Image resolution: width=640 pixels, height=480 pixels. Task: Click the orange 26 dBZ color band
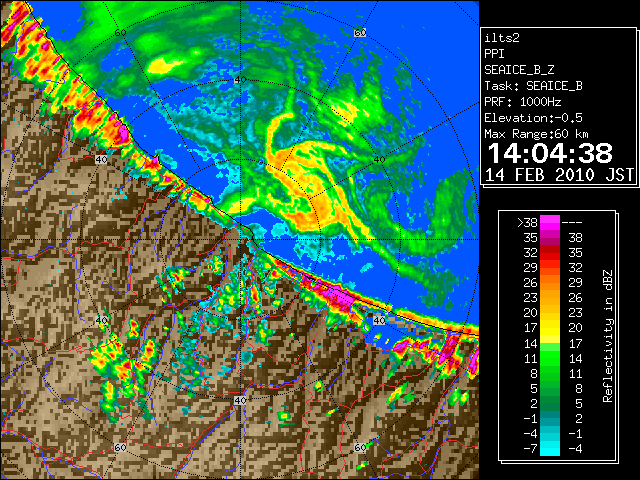pyautogui.click(x=550, y=283)
